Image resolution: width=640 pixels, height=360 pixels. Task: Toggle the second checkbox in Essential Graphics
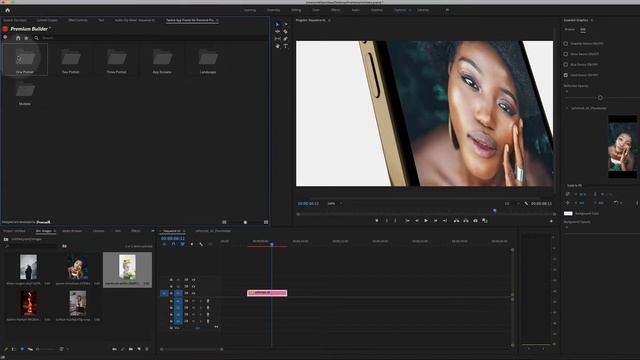click(x=566, y=54)
